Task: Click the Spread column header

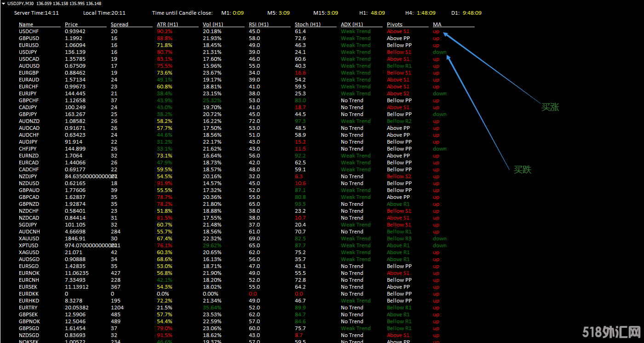Action: click(120, 24)
